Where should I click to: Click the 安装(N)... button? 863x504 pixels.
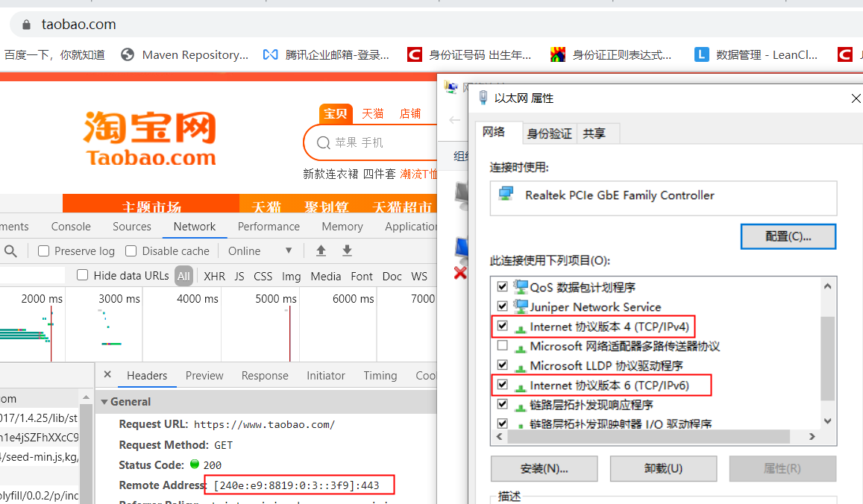click(x=544, y=468)
